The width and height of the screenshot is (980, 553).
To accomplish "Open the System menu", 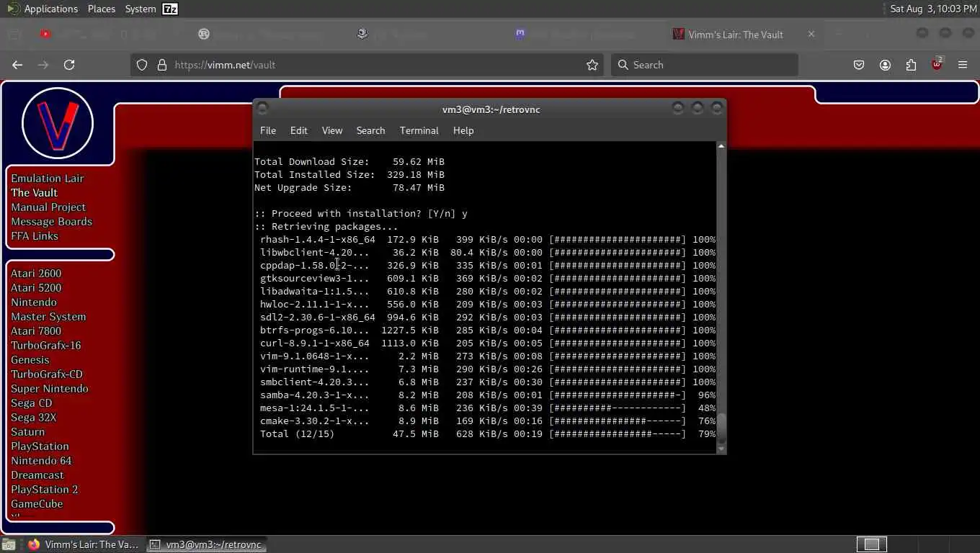I will point(140,9).
